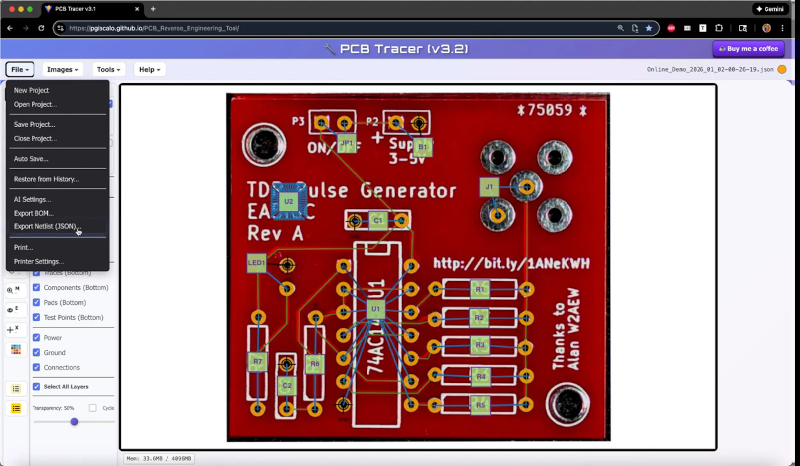Enable the Cycle checkbox
The height and width of the screenshot is (466, 800).
[x=93, y=408]
